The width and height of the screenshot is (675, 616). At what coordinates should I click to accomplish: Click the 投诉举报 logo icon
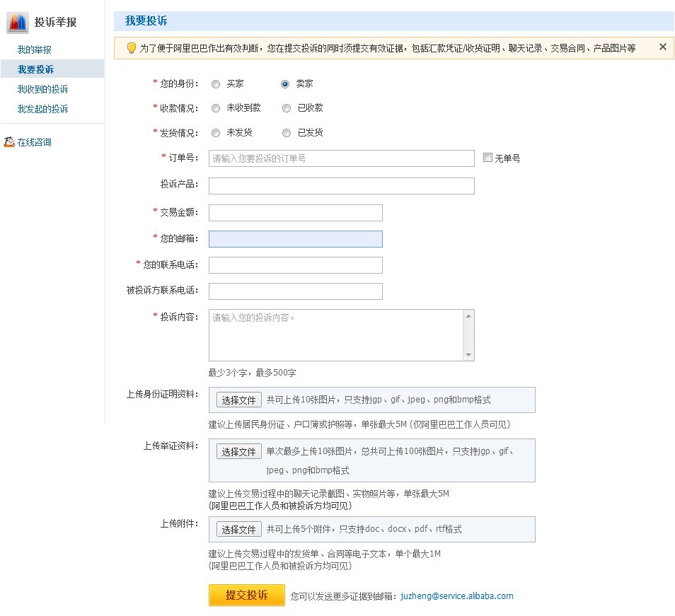coord(18,23)
